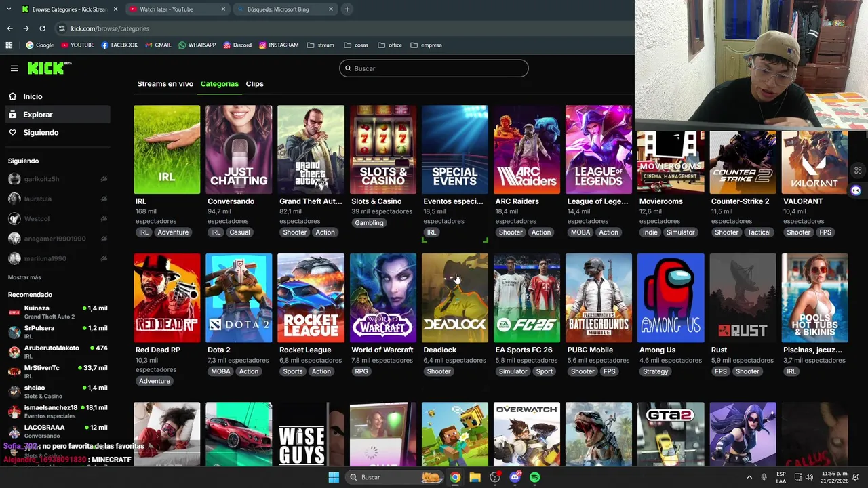Open the cosas bookmarks folder
This screenshot has width=868, height=488.
[x=356, y=45]
